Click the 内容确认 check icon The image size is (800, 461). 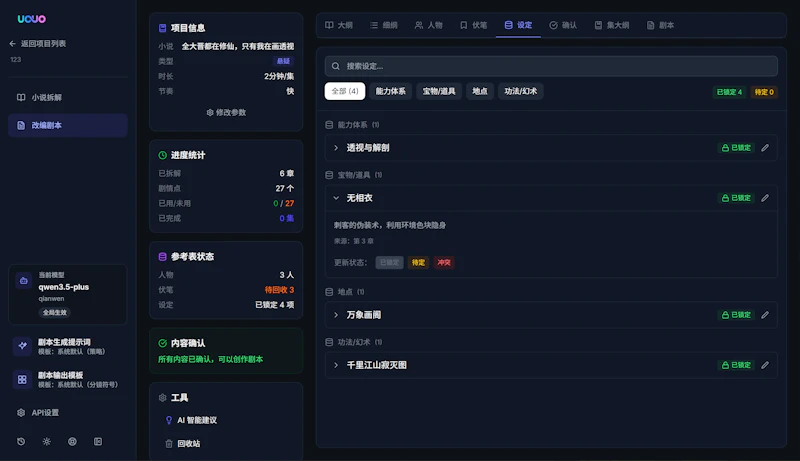click(162, 343)
